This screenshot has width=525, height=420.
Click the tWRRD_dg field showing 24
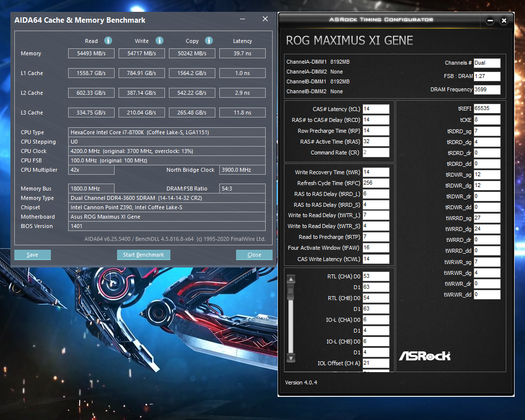[x=487, y=229]
